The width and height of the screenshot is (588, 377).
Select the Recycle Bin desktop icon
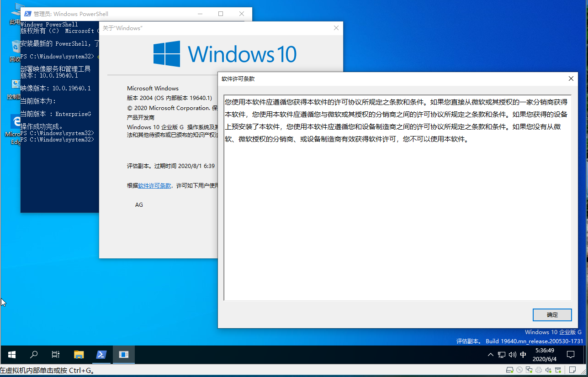tap(15, 51)
